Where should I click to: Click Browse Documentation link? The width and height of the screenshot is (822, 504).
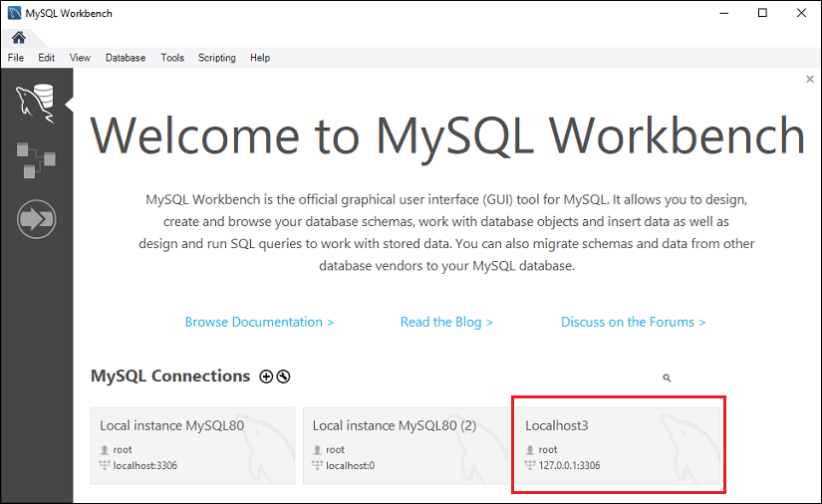pos(259,322)
